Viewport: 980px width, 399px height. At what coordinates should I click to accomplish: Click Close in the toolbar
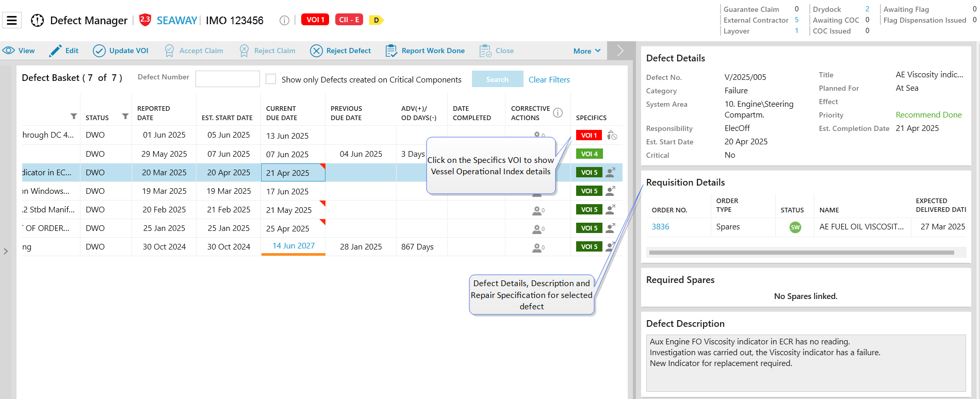(497, 51)
